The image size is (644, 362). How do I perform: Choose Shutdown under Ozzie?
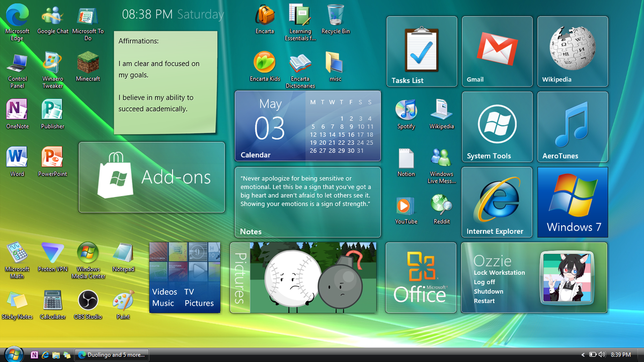(x=489, y=292)
